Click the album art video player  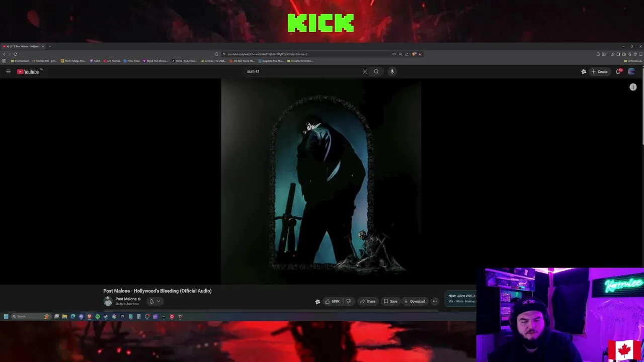click(321, 181)
